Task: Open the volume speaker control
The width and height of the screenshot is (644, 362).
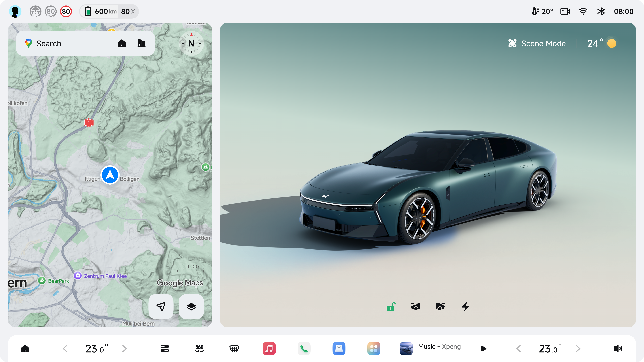Action: point(618,348)
